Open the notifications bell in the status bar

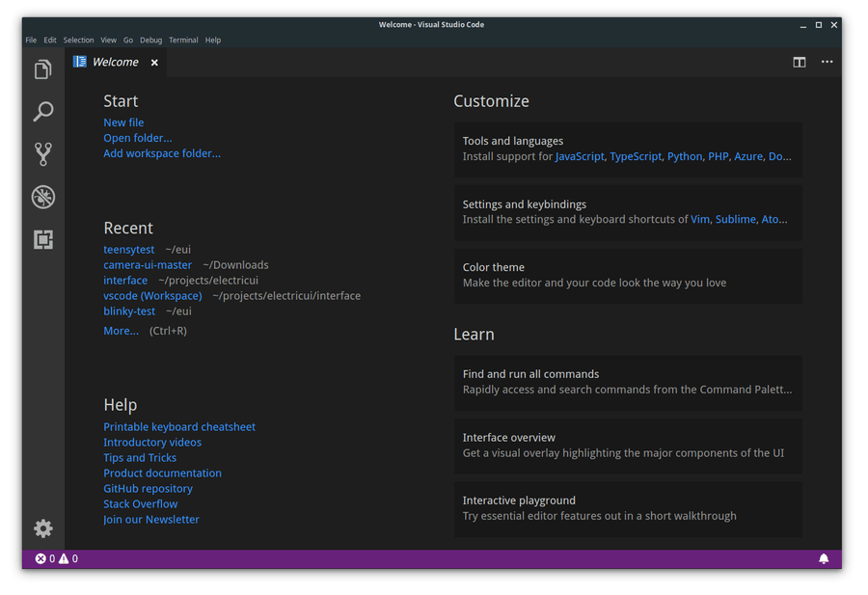[825, 557]
